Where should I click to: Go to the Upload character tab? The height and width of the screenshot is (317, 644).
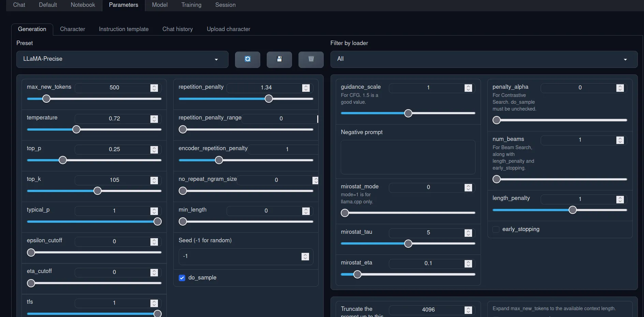(x=228, y=29)
